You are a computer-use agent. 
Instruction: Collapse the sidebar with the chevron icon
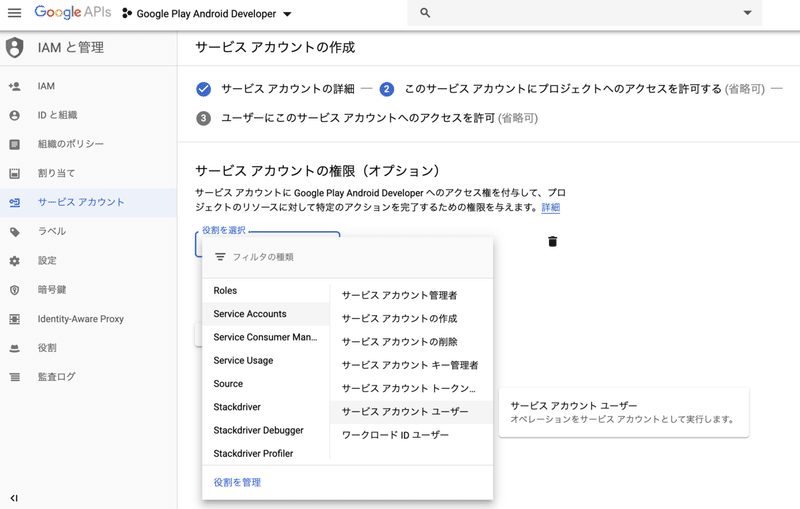point(14,498)
